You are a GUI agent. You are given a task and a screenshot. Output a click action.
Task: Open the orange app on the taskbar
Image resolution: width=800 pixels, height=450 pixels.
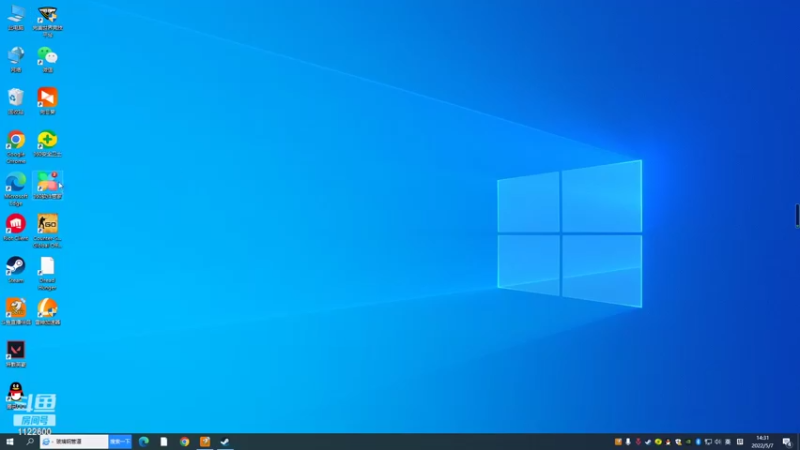pyautogui.click(x=205, y=442)
